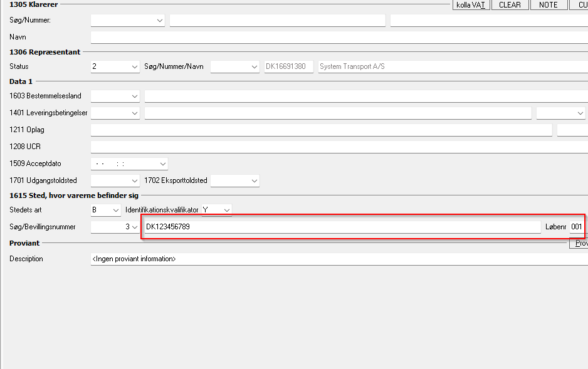Open the 1702 Eksporttoldsted dropdown
This screenshot has width=588, height=369.
pos(254,181)
